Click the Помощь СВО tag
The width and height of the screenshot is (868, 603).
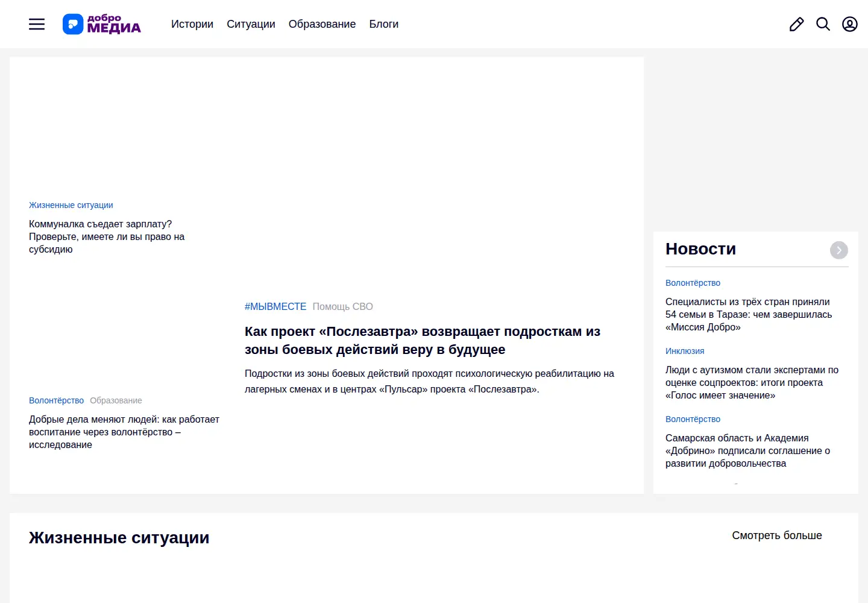343,306
